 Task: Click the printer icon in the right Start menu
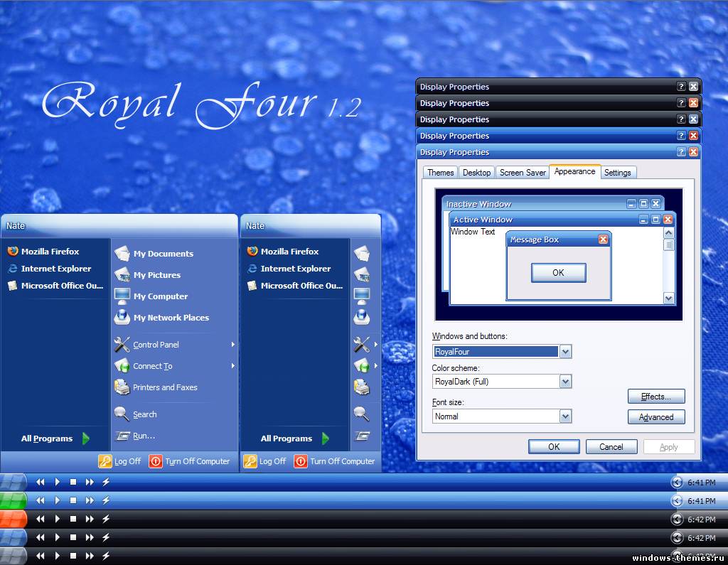pyautogui.click(x=362, y=387)
